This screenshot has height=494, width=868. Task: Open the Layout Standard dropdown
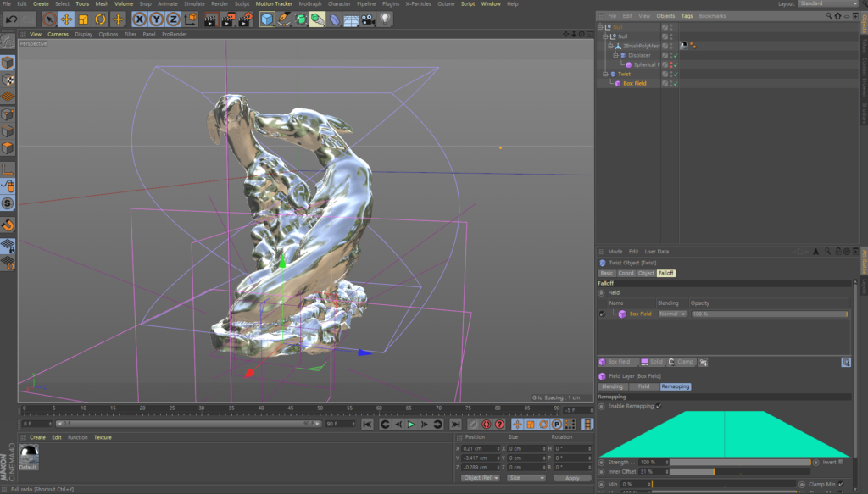pyautogui.click(x=827, y=3)
